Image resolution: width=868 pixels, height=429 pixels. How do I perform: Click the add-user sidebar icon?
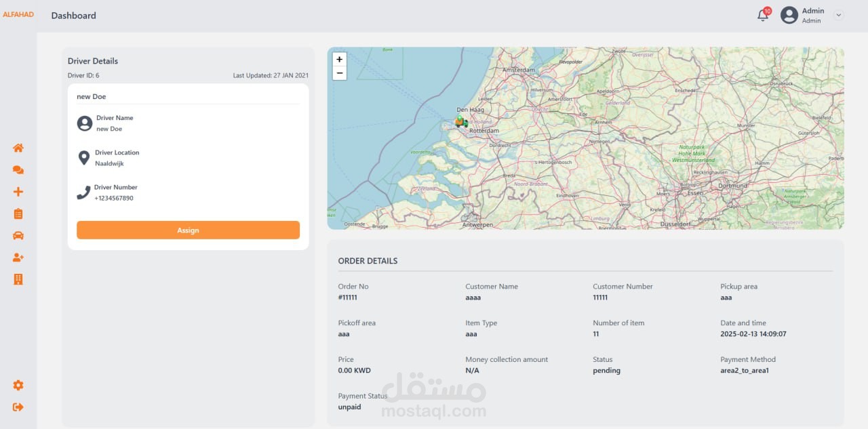coord(18,258)
